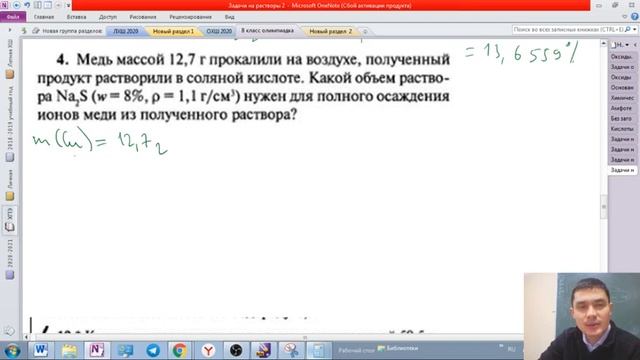This screenshot has height=360, width=640.
Task: Collapse the page tabs pane arrow
Action: click(x=635, y=44)
